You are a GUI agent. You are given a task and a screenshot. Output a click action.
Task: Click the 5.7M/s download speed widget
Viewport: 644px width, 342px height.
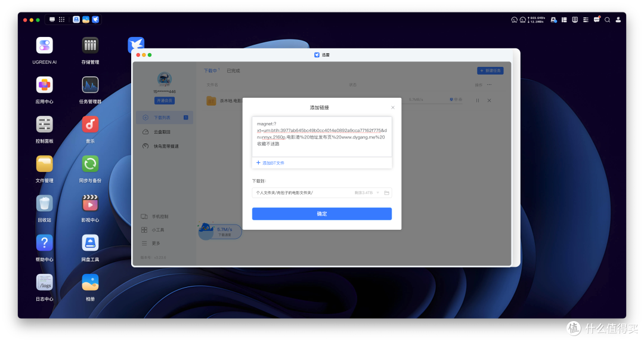coord(219,231)
